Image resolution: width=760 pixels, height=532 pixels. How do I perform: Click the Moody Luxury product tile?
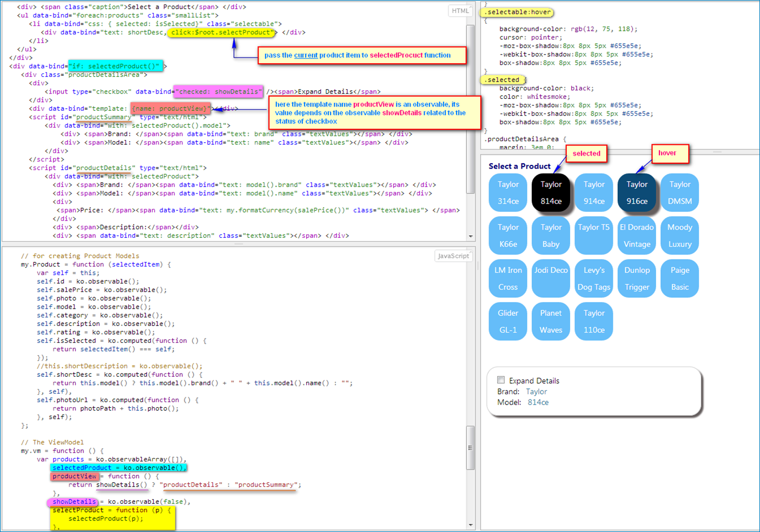679,235
